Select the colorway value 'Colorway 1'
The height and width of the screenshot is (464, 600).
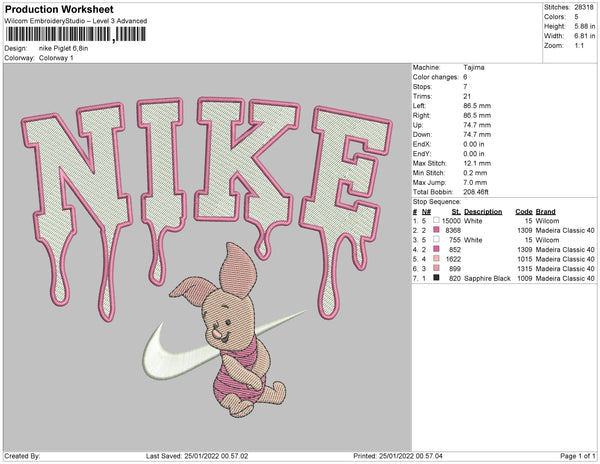click(x=56, y=58)
